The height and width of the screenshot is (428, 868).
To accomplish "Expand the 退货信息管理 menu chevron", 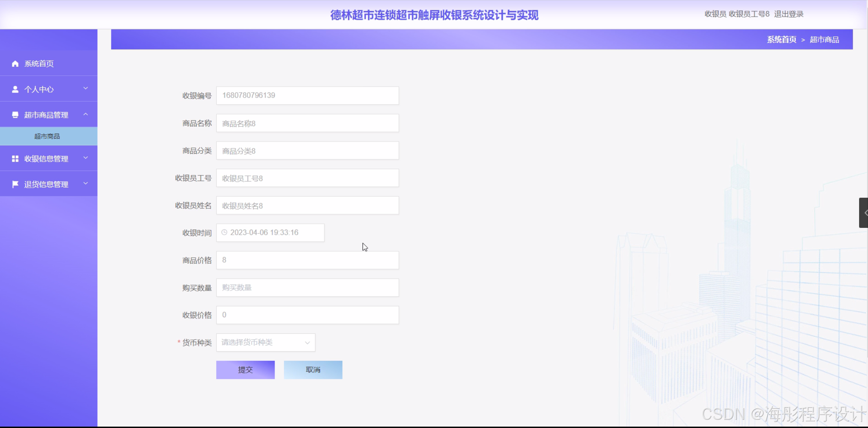I will coord(86,184).
